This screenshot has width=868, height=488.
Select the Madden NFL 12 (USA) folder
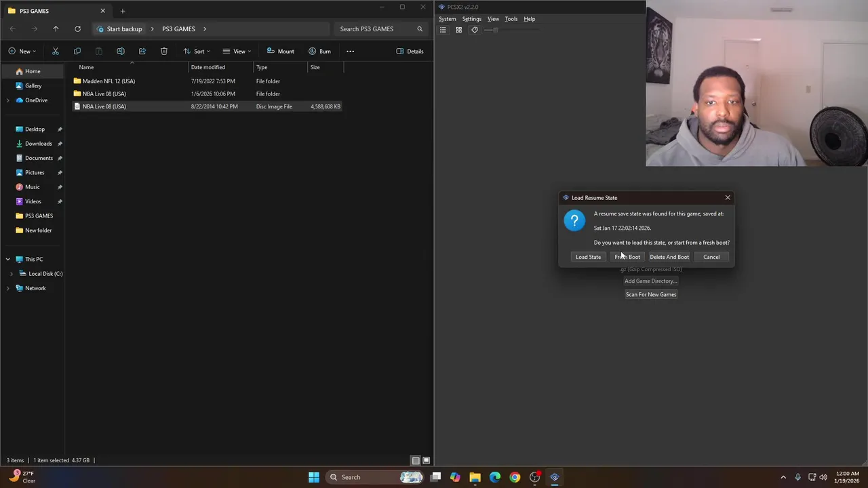pos(208,81)
